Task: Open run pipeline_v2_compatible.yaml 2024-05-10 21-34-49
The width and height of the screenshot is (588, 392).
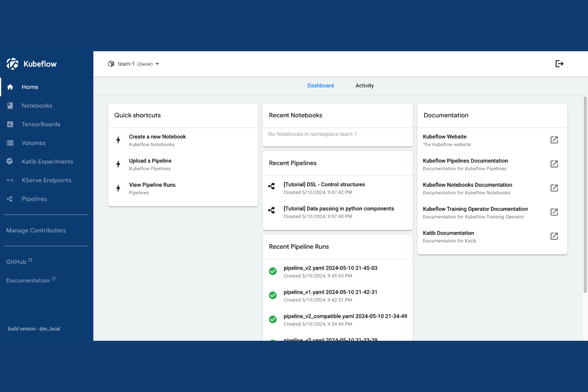Action: pyautogui.click(x=338, y=320)
